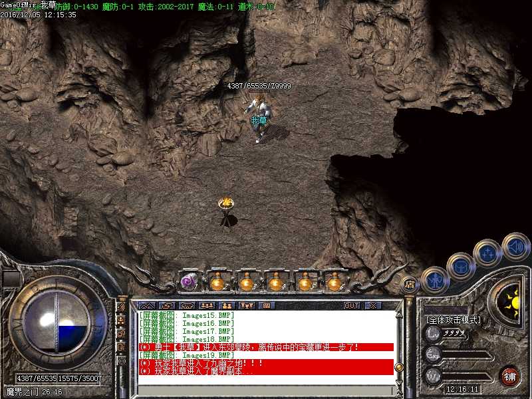
Task: Click the Images19.BMP chat line
Action: pos(187,355)
